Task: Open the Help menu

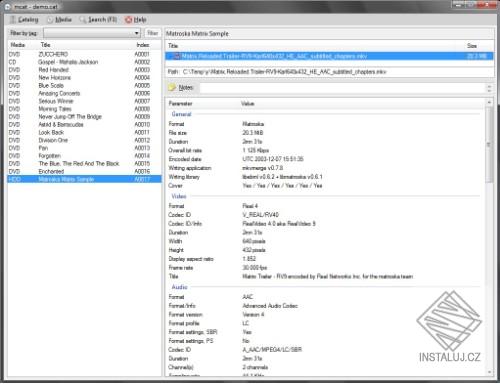Action: click(136, 20)
